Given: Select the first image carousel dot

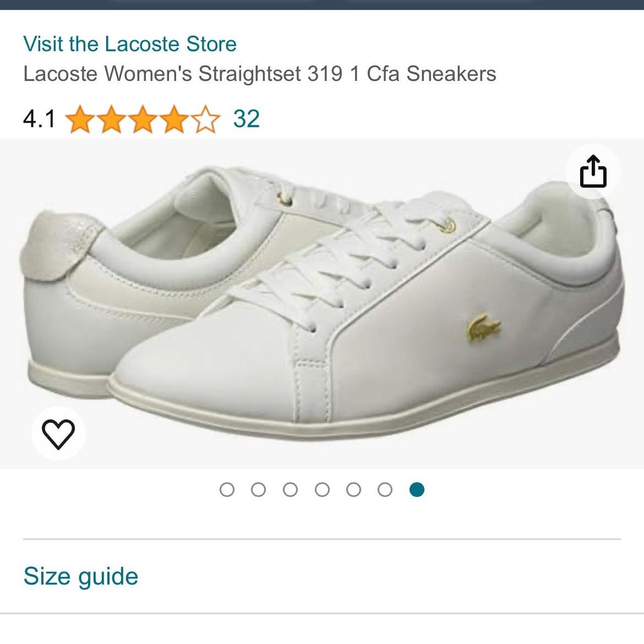Looking at the screenshot, I should click(x=227, y=490).
